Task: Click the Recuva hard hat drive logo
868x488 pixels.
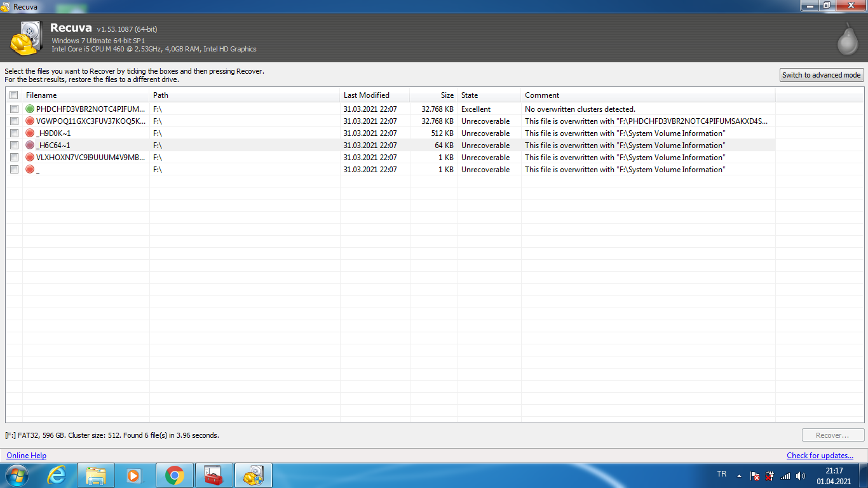Action: tap(25, 38)
